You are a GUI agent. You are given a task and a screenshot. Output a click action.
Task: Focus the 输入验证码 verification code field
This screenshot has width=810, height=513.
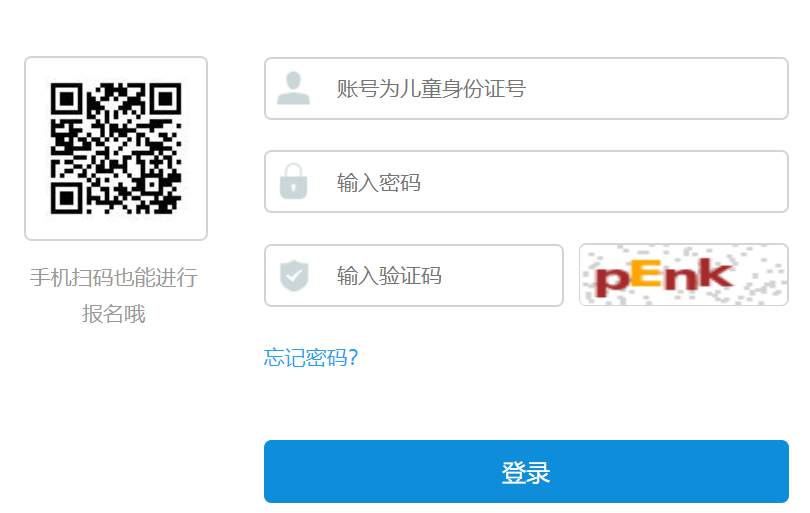[x=413, y=275]
